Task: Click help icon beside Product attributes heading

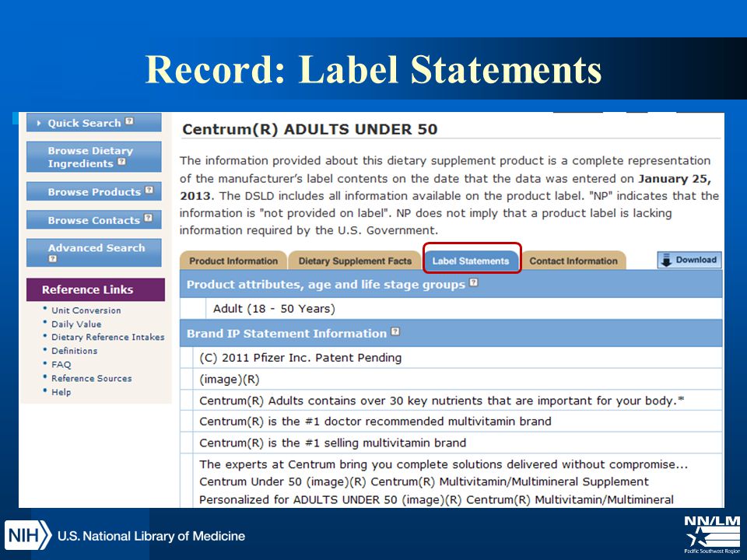Action: [474, 282]
